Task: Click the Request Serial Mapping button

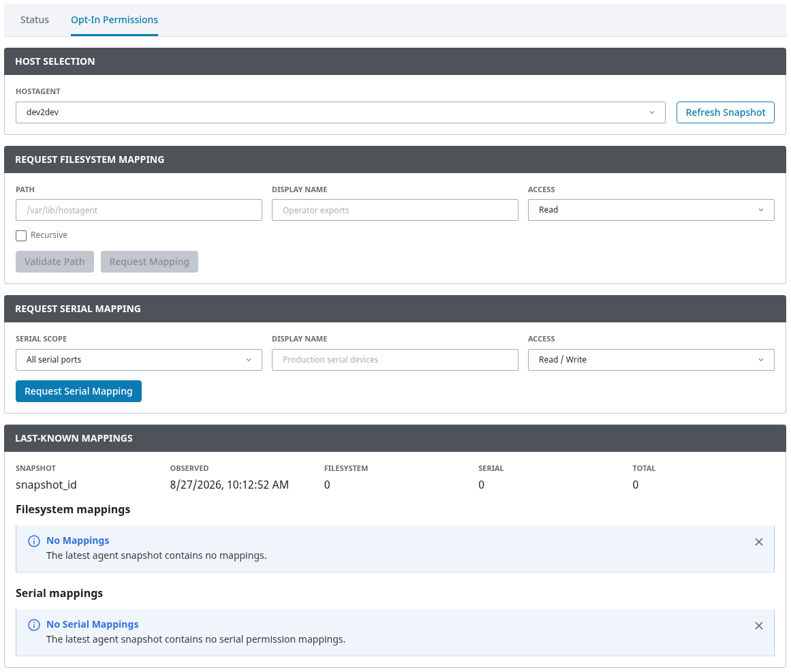Action: (79, 391)
